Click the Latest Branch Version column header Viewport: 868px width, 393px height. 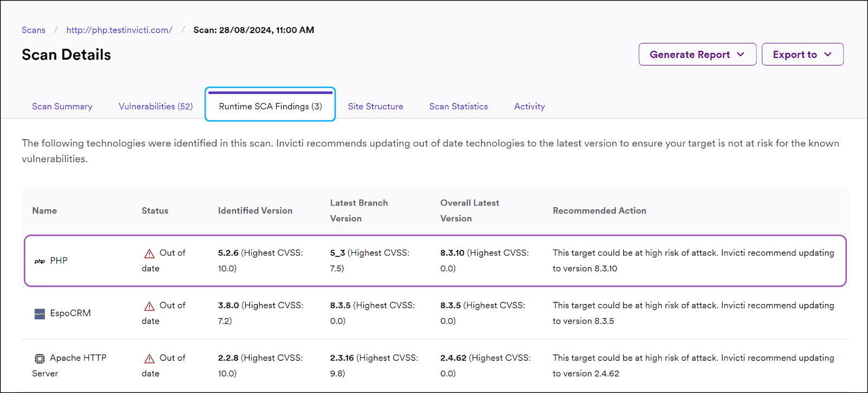(x=359, y=210)
